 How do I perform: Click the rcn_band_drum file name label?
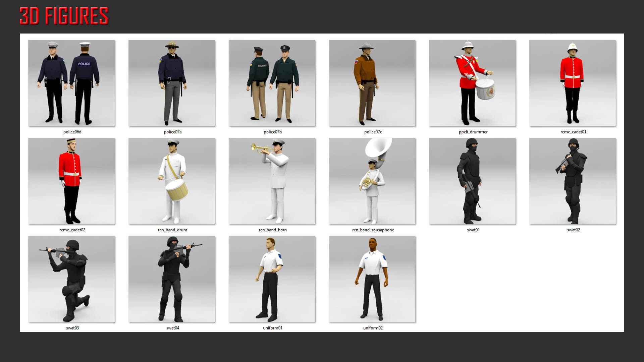pyautogui.click(x=172, y=230)
